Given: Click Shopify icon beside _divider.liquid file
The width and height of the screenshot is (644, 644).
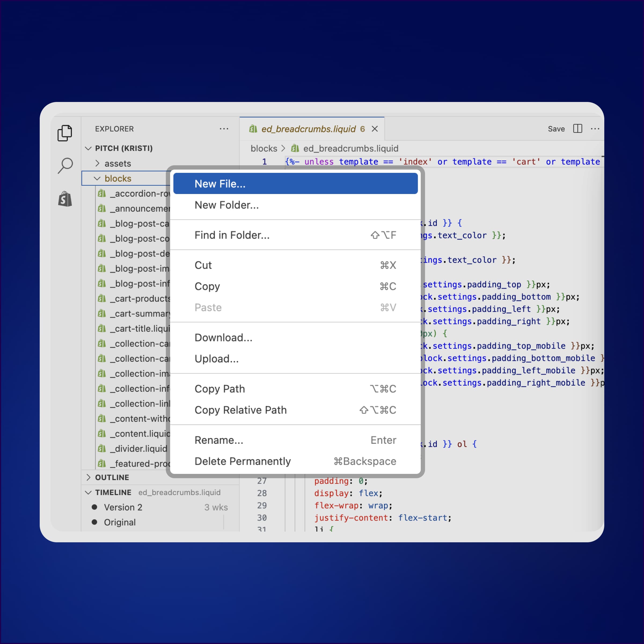Looking at the screenshot, I should point(102,449).
